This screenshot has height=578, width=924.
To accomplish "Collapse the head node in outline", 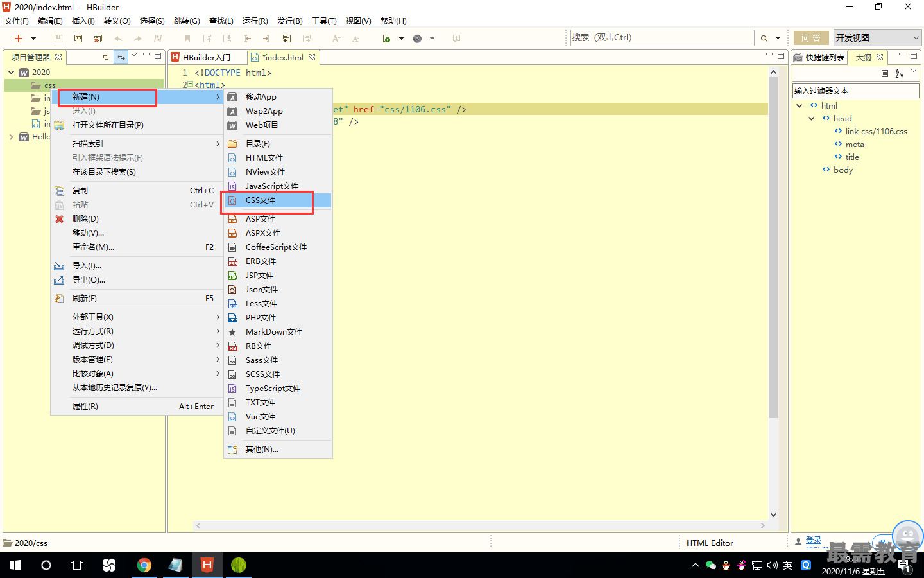I will coord(811,118).
